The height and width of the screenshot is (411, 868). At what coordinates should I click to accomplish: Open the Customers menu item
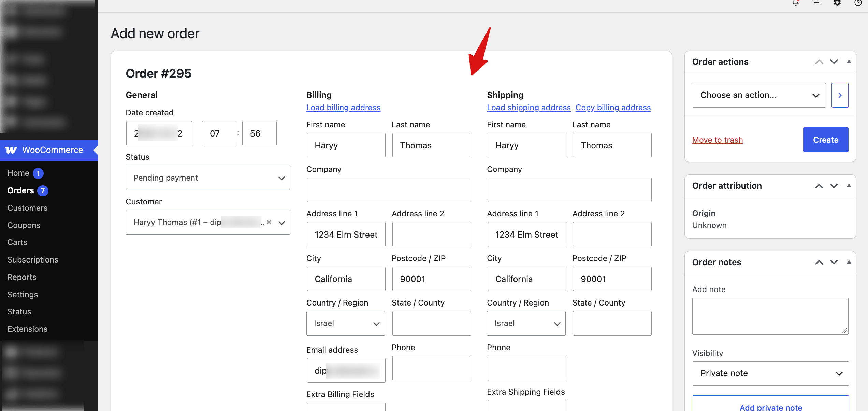point(27,208)
